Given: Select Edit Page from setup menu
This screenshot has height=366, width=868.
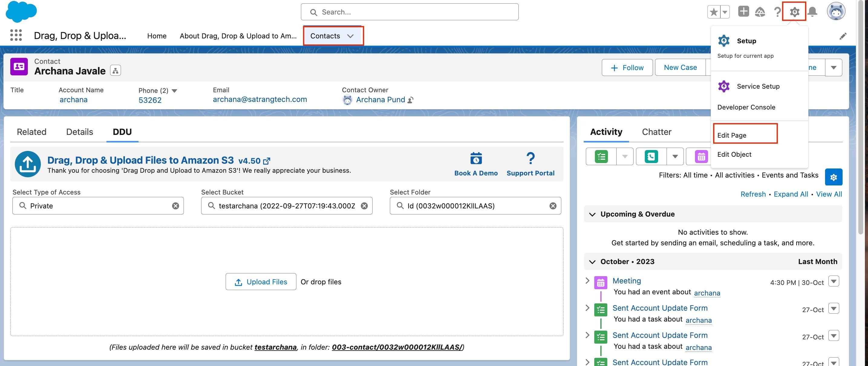Looking at the screenshot, I should tap(732, 135).
